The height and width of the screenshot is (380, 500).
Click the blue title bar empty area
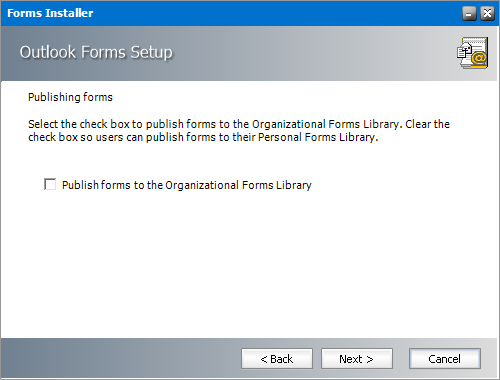277,13
